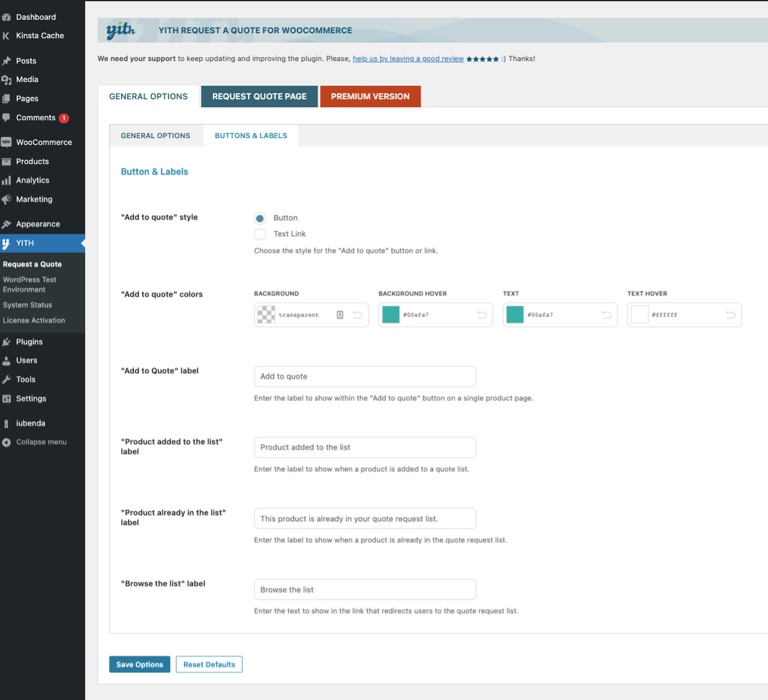Click the Users person icon

6,361
